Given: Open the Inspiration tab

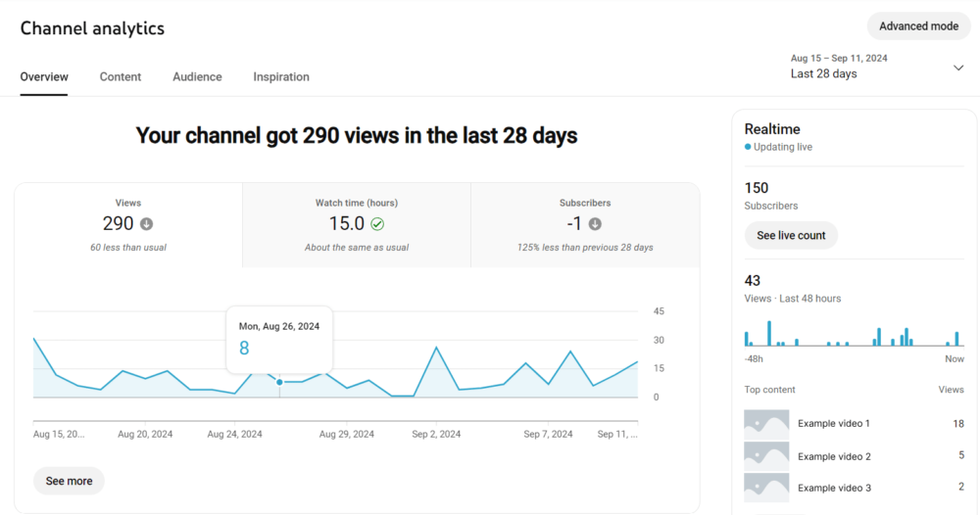Looking at the screenshot, I should [281, 76].
